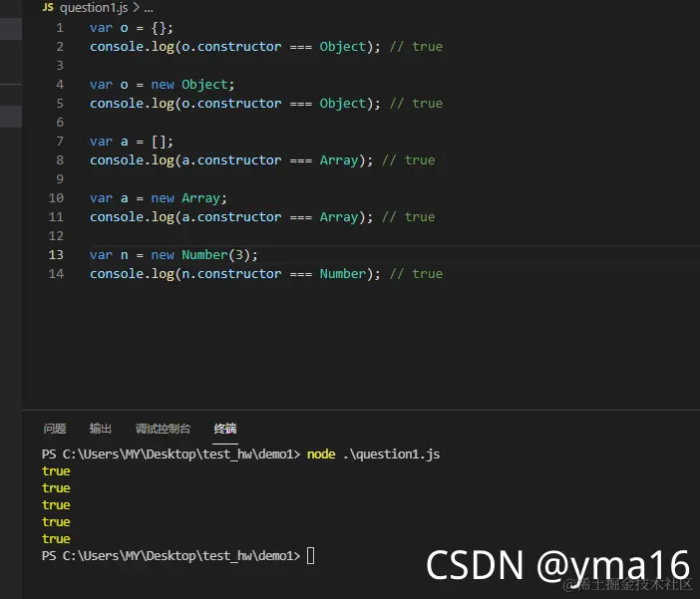Click the question1.js breadcrumb file name

pyautogui.click(x=94, y=8)
